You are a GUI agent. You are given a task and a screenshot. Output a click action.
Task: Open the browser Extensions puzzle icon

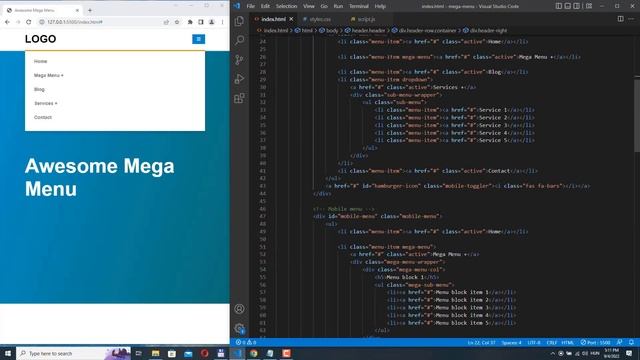coord(190,22)
